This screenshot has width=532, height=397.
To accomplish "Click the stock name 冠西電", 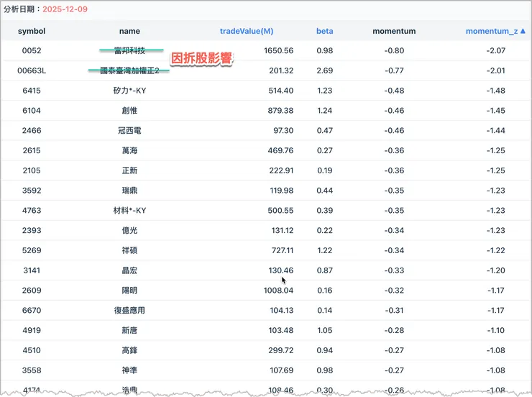I will pyautogui.click(x=129, y=131).
